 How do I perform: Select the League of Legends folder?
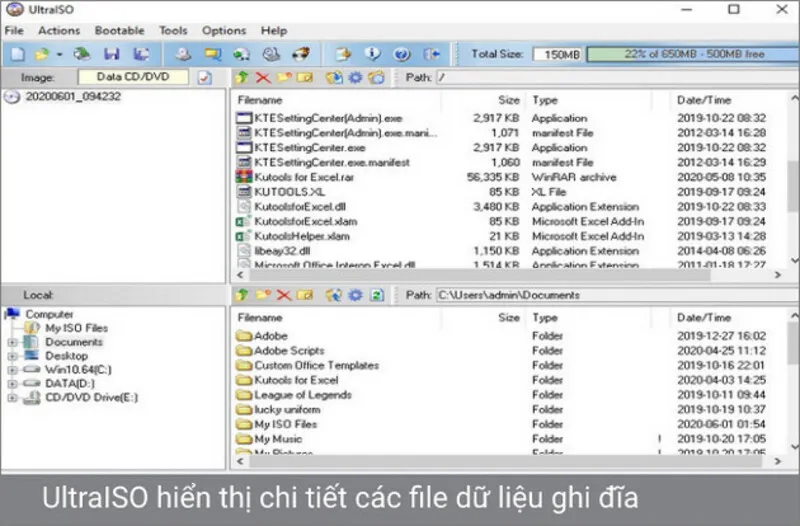(x=303, y=394)
